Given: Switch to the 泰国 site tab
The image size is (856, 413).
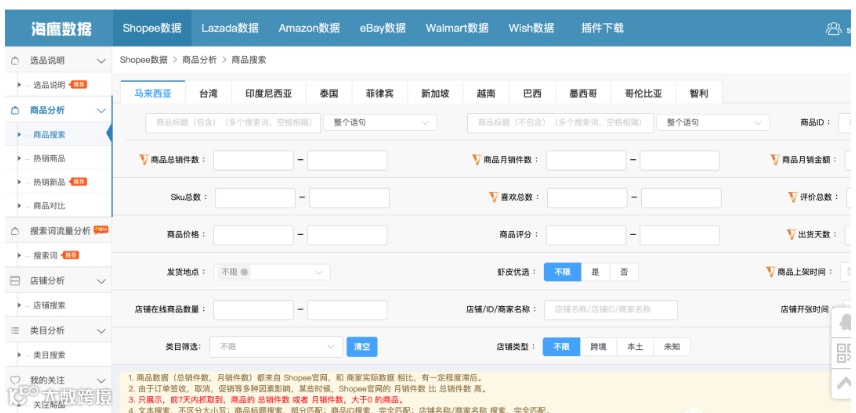Looking at the screenshot, I should click(x=329, y=93).
